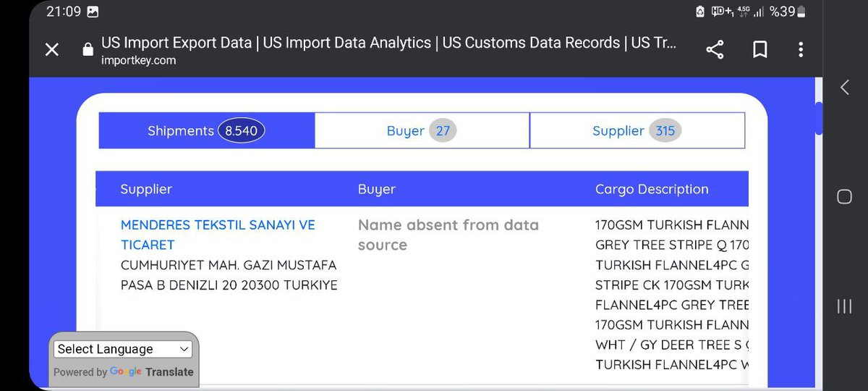Tap the page title in address bar
868x391 pixels.
[x=389, y=43]
